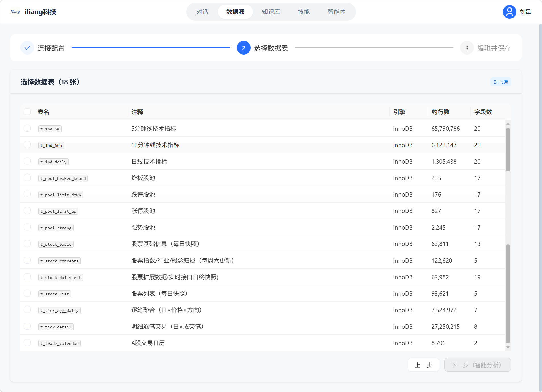Check the t_trade_calendar row checkbox
This screenshot has height=392, width=542.
[27, 343]
